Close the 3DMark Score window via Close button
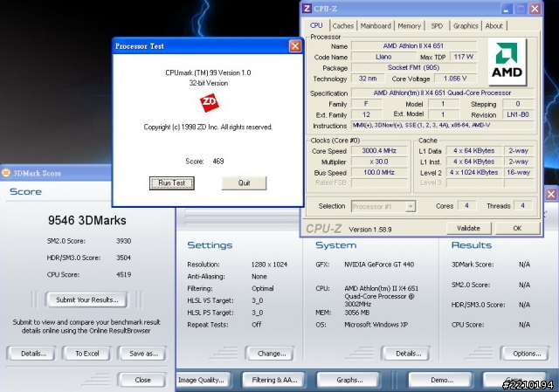Image resolution: width=559 pixels, height=392 pixels. 142,380
